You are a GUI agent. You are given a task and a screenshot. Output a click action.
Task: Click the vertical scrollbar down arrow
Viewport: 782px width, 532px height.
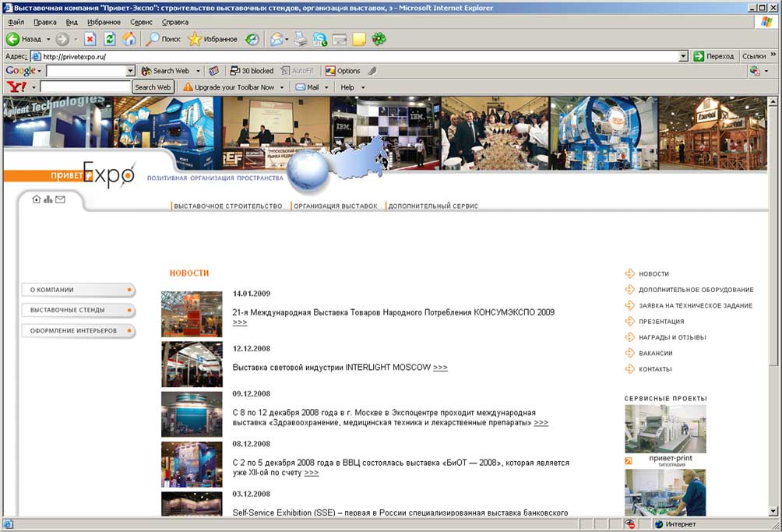pos(773,511)
